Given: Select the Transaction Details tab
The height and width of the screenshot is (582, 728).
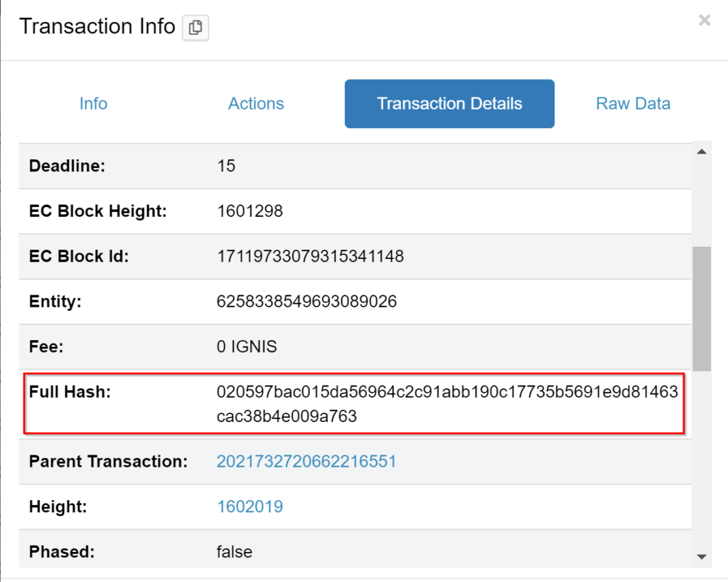Looking at the screenshot, I should pyautogui.click(x=449, y=104).
